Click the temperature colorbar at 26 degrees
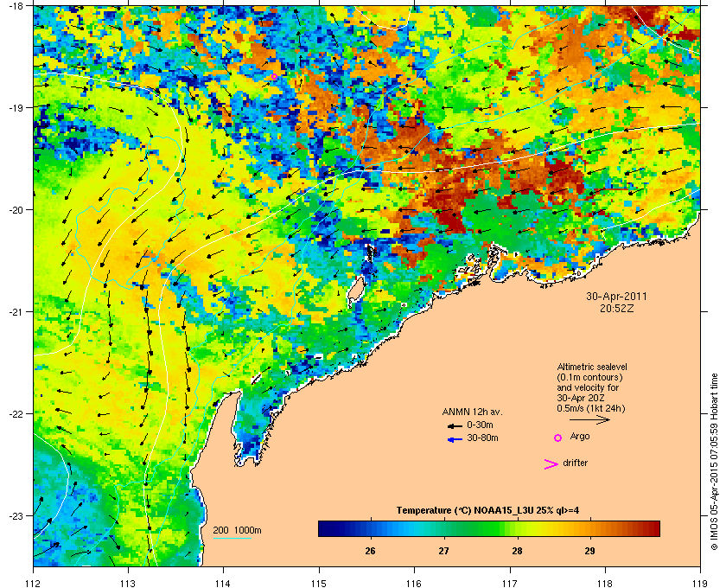This screenshot has width=726, height=588. coord(370,528)
